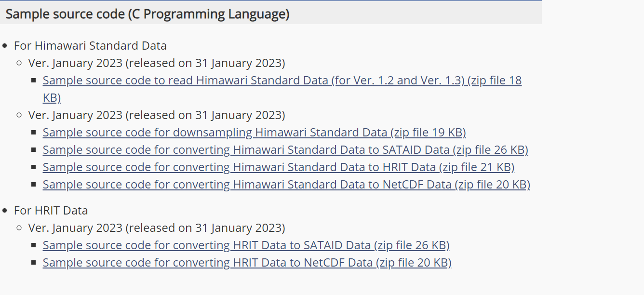This screenshot has width=644, height=295.
Task: Open the downsampling Himawari Standard Data zip link
Action: click(254, 132)
